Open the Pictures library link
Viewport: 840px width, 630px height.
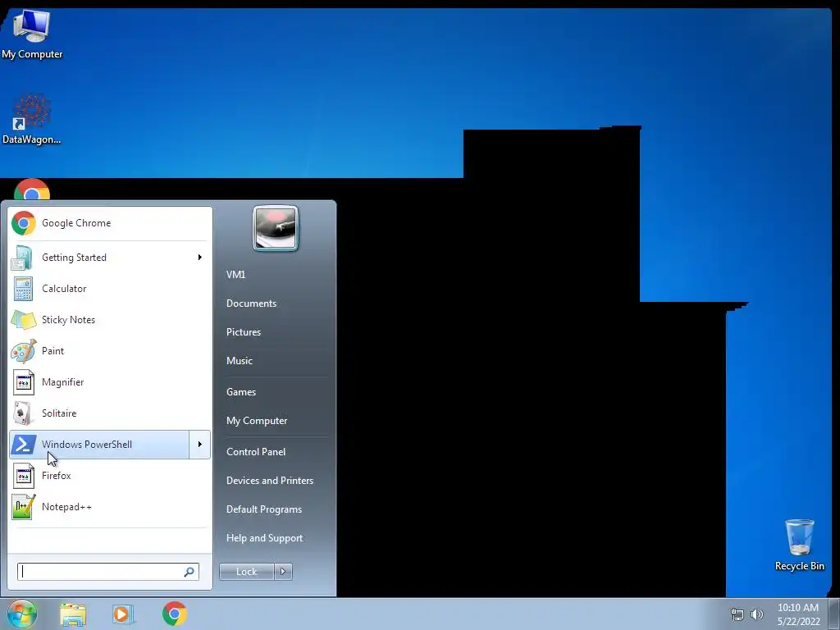point(243,332)
